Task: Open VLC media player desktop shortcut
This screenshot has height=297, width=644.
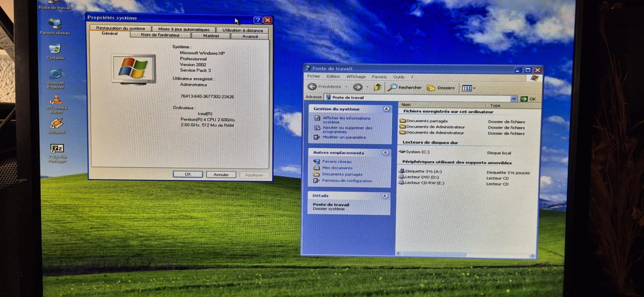Action: [x=56, y=104]
